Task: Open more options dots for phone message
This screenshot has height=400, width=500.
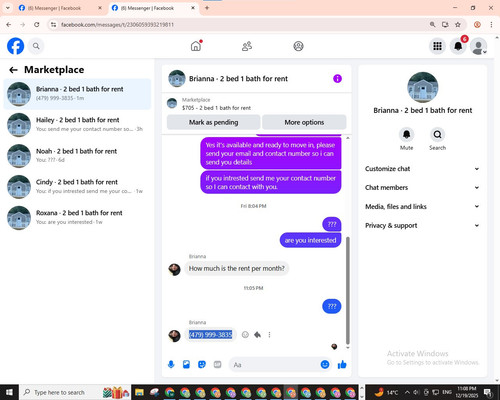Action: click(269, 335)
